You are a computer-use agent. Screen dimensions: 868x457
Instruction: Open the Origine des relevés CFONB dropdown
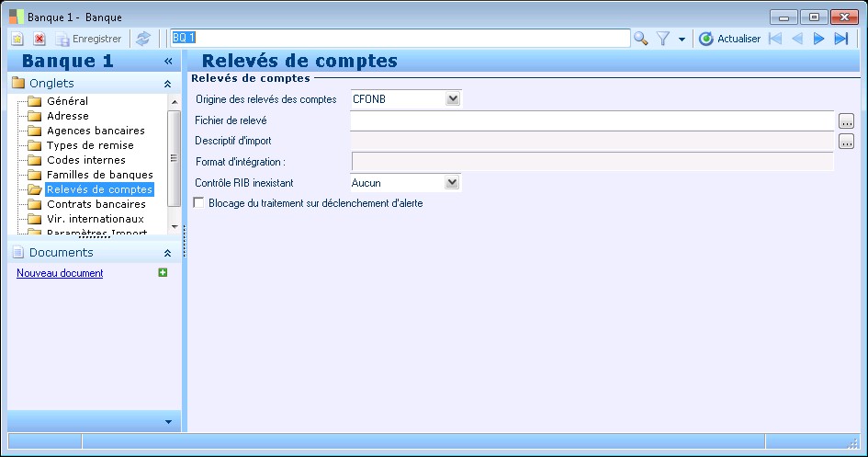[453, 98]
